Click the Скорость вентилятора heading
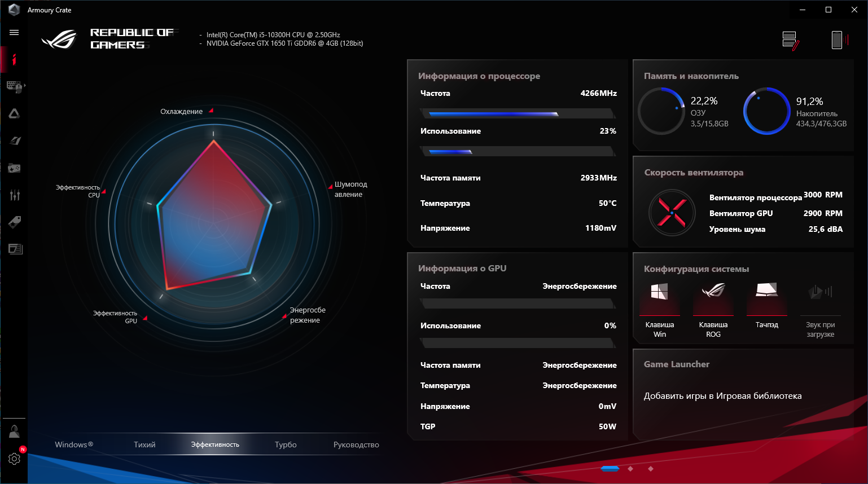 [x=694, y=173]
